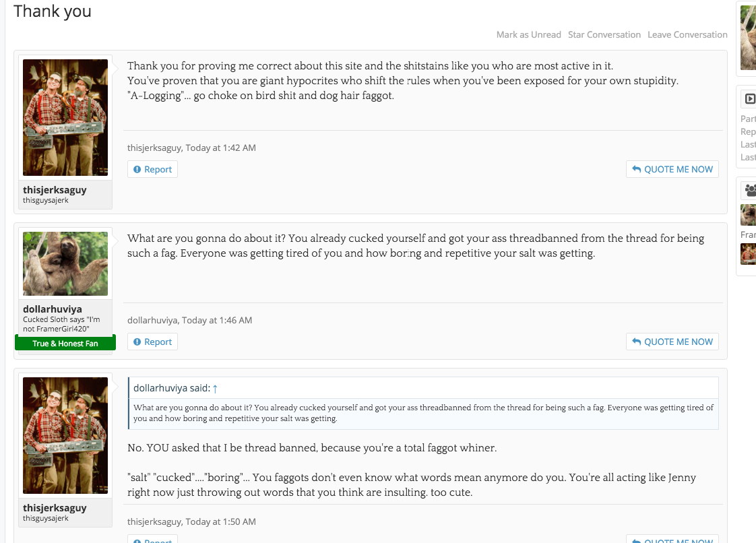Click the sidebar conversation info icon
Image resolution: width=756 pixels, height=543 pixels.
coord(750,99)
